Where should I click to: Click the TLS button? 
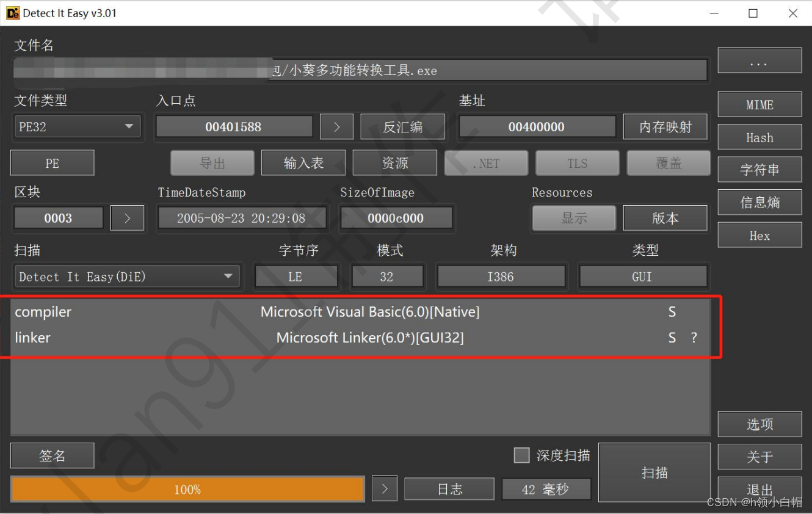point(578,163)
